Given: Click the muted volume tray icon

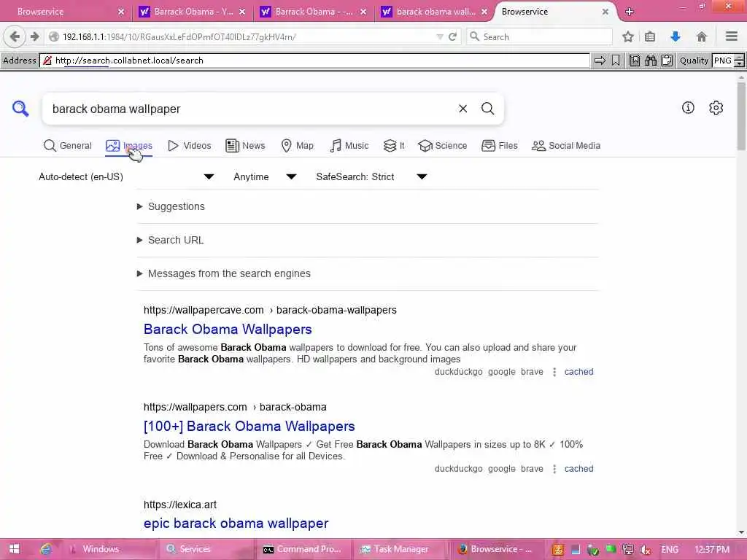Looking at the screenshot, I should [x=646, y=550].
